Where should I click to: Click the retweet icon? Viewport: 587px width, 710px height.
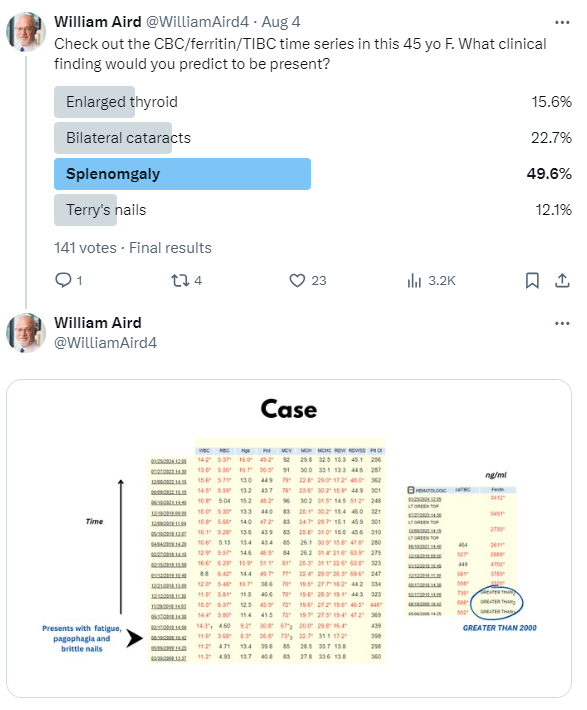[180, 280]
